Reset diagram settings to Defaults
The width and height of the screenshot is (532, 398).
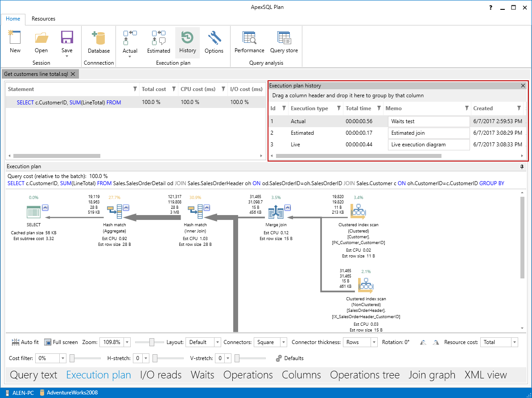coord(289,358)
